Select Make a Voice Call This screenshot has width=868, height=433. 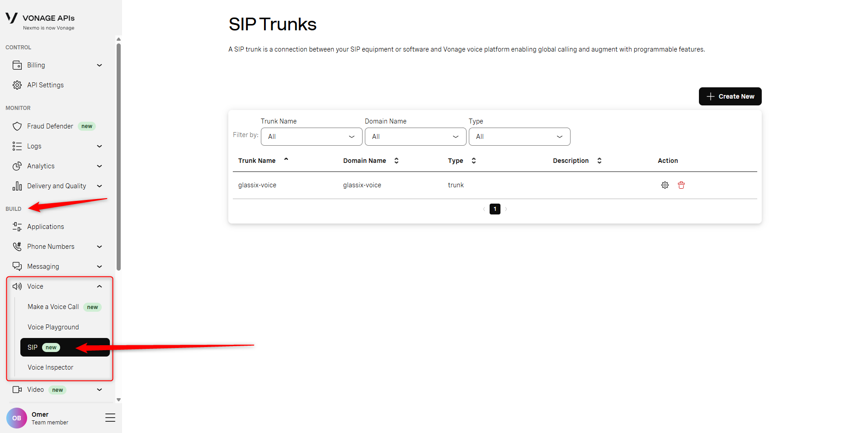tap(53, 307)
